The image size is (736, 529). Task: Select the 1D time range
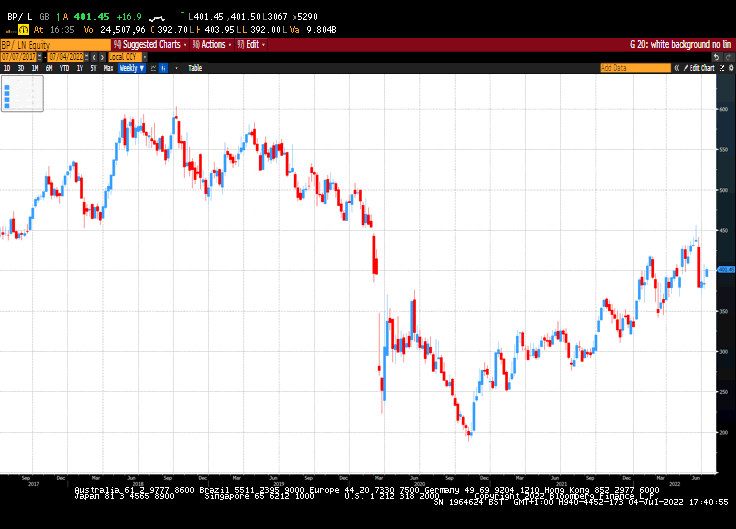tap(7, 68)
